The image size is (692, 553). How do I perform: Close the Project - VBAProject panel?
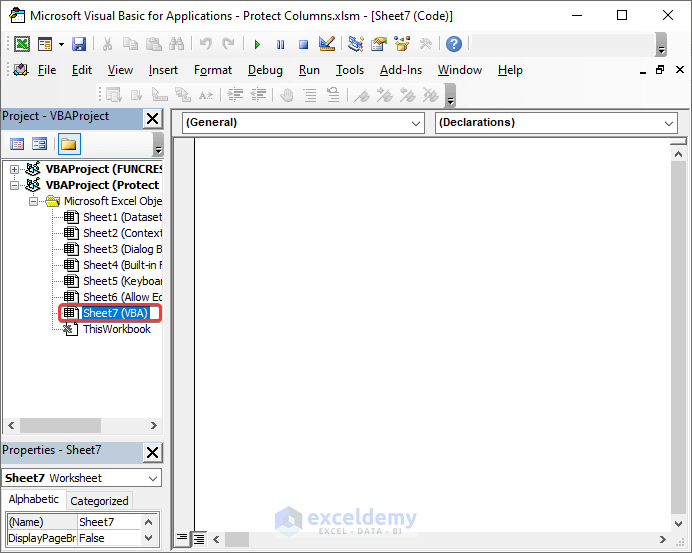(152, 118)
